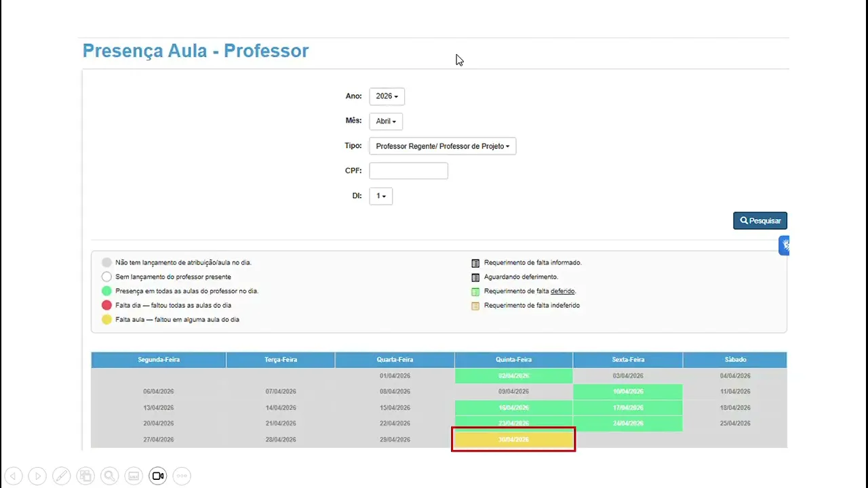Select the green 16/04/2026 calendar cell
This screenshot has width=868, height=488.
point(513,408)
